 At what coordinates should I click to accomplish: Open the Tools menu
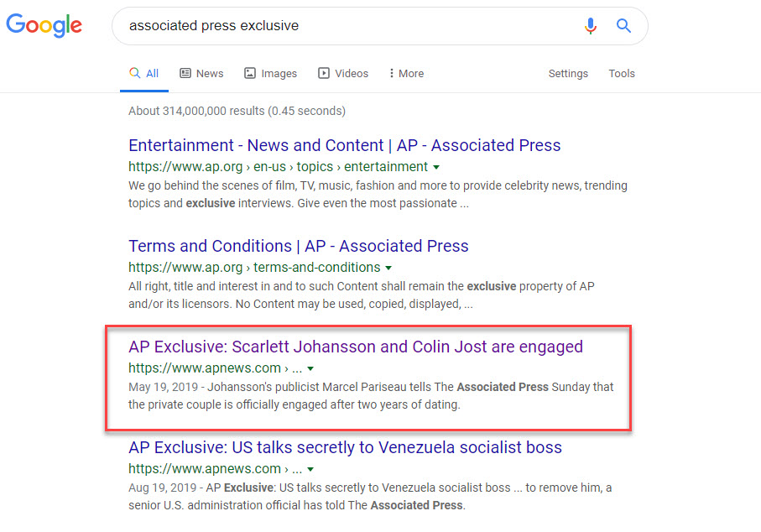[622, 74]
